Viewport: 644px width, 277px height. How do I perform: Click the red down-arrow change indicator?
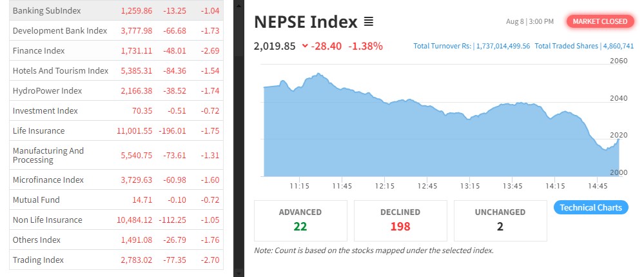[305, 46]
